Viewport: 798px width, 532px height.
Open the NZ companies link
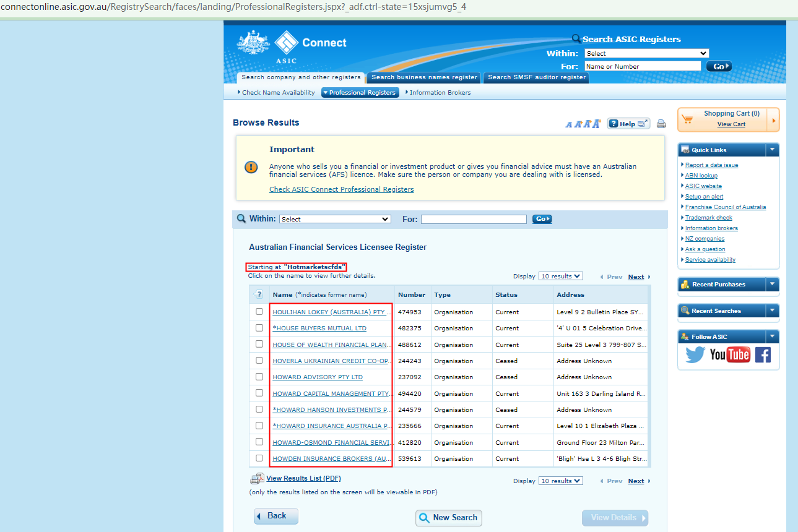click(x=705, y=239)
